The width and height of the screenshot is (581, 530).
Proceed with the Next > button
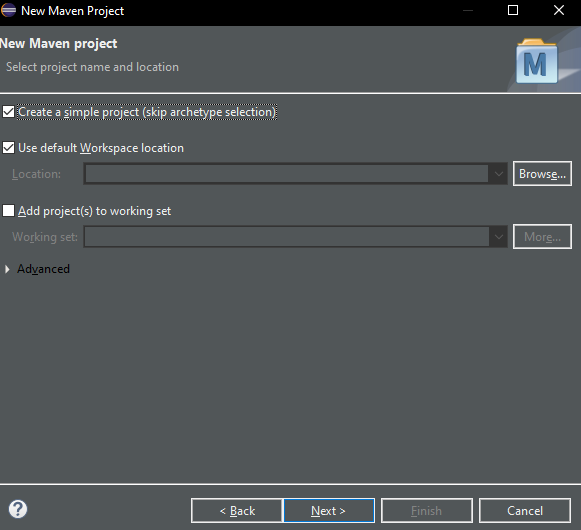coord(329,511)
